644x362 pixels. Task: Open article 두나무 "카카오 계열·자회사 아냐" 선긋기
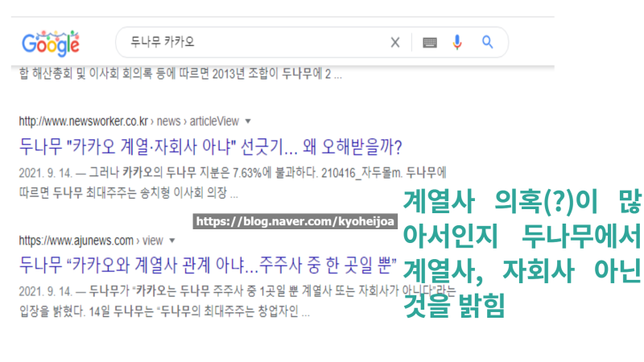pos(210,146)
